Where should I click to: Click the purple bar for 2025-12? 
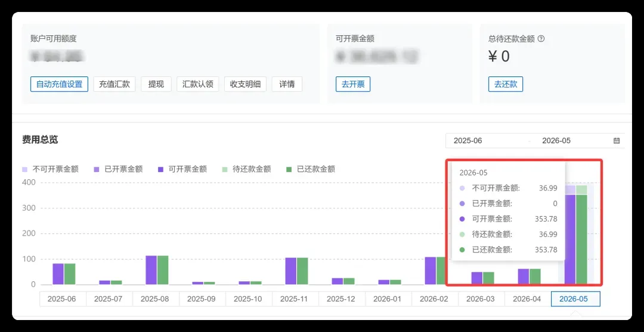pyautogui.click(x=337, y=281)
